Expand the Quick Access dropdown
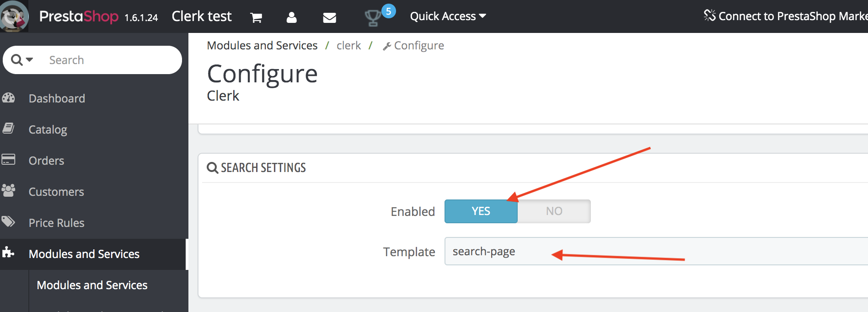This screenshot has width=868, height=312. coord(448,16)
